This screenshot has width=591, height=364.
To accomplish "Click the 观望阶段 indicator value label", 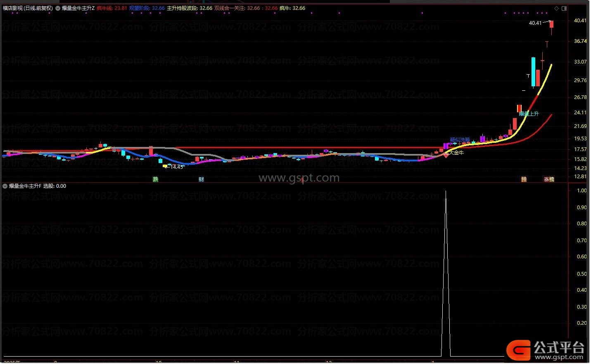I will point(147,8).
